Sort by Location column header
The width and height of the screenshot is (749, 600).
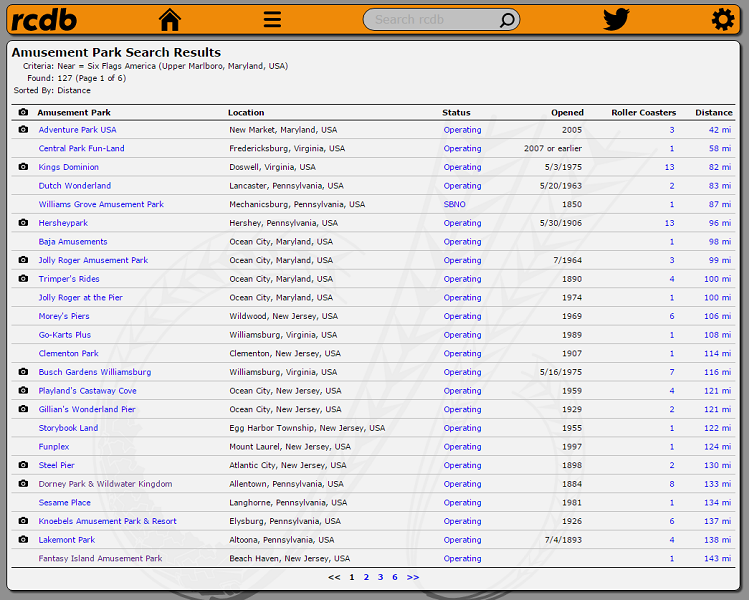coord(246,113)
